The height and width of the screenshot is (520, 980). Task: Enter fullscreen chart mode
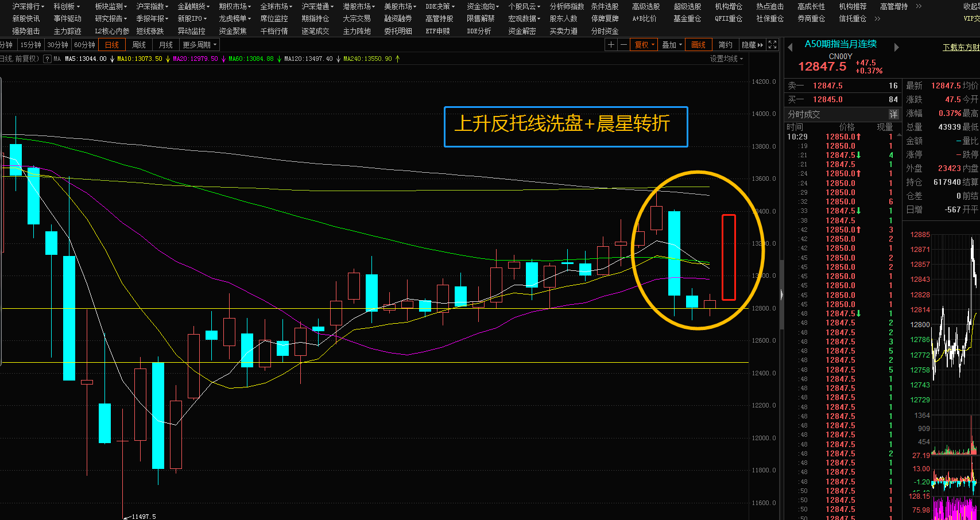pyautogui.click(x=772, y=45)
